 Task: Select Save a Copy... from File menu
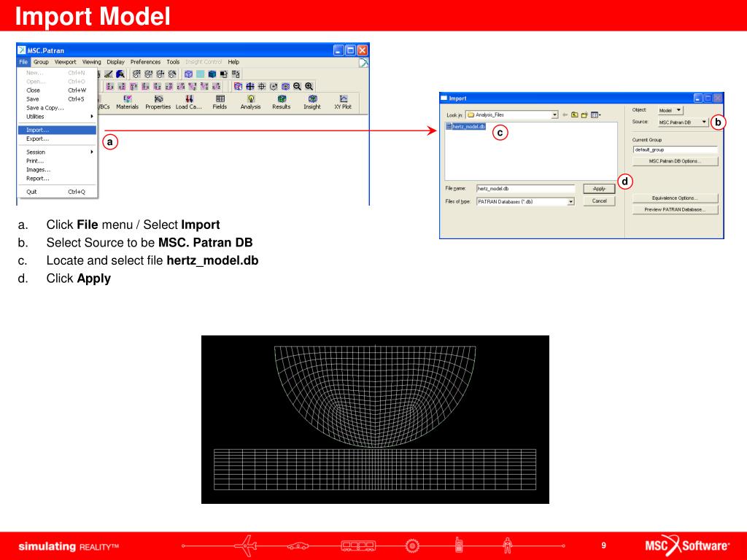coord(57,108)
